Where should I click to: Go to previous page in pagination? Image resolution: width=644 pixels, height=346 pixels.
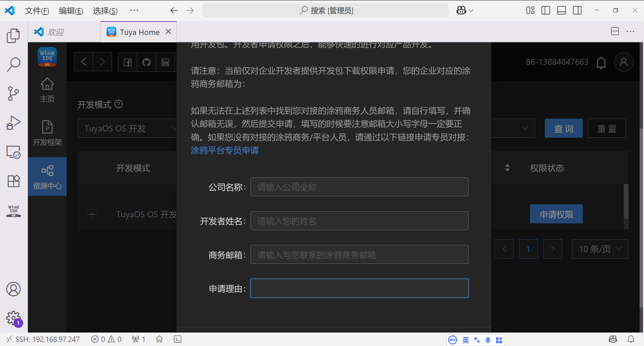[504, 249]
